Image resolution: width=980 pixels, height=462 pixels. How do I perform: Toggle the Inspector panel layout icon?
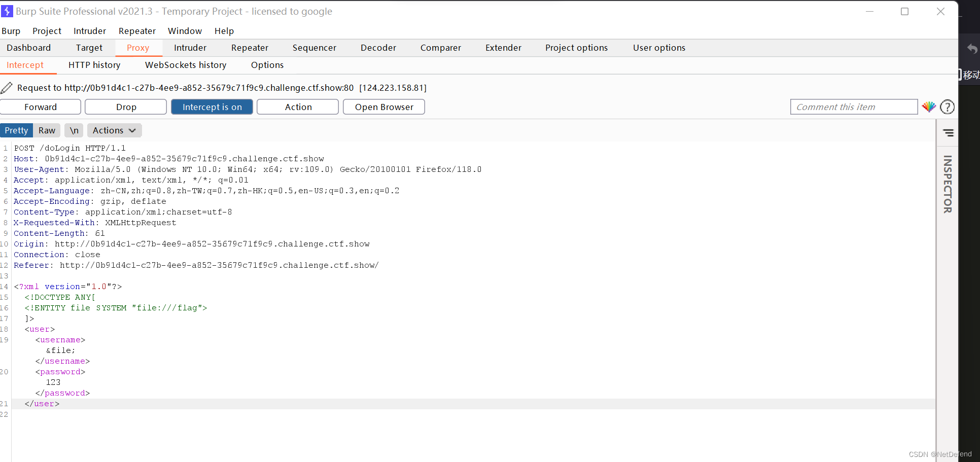pos(948,133)
